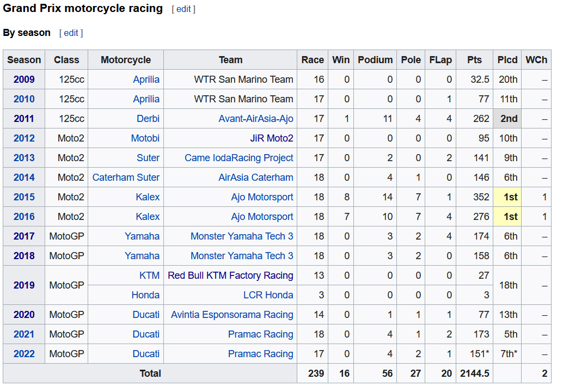This screenshot has width=563, height=392.
Task: Click Pramac Racing link in 2022 row
Action: tap(261, 353)
